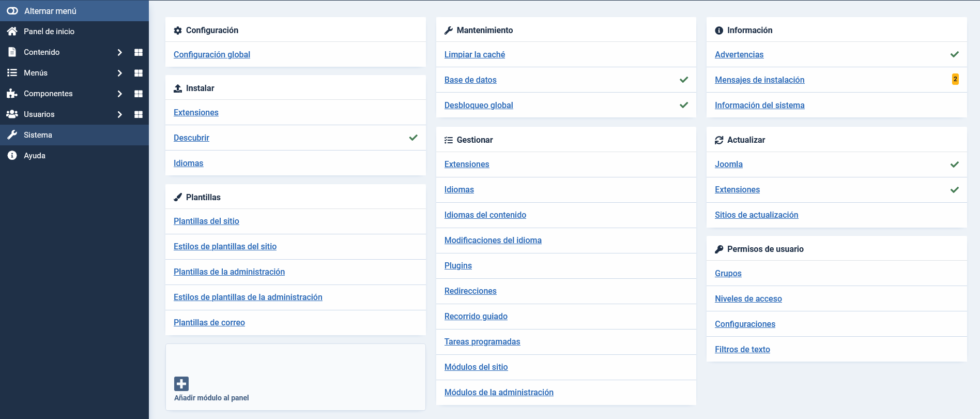Expand the Contenido submenu arrow

119,52
